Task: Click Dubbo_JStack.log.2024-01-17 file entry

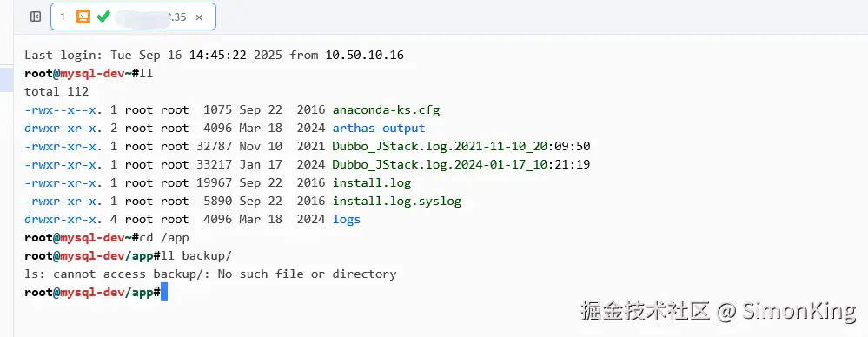Action: point(461,165)
